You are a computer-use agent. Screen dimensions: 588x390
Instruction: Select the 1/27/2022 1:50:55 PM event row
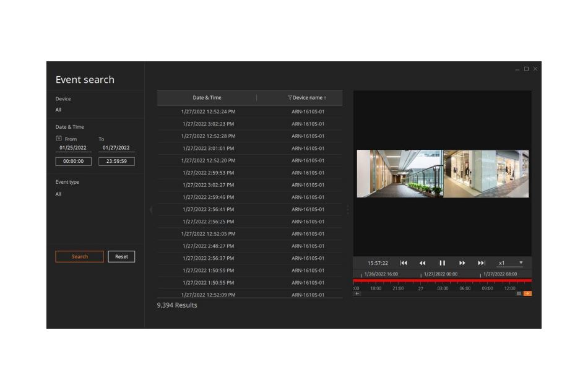(250, 283)
